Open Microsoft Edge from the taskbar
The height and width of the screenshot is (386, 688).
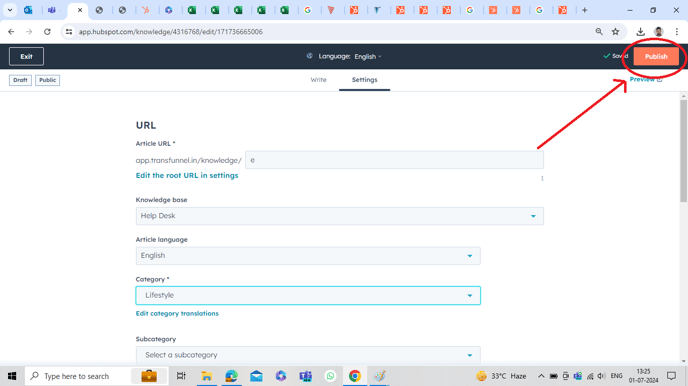(231, 376)
